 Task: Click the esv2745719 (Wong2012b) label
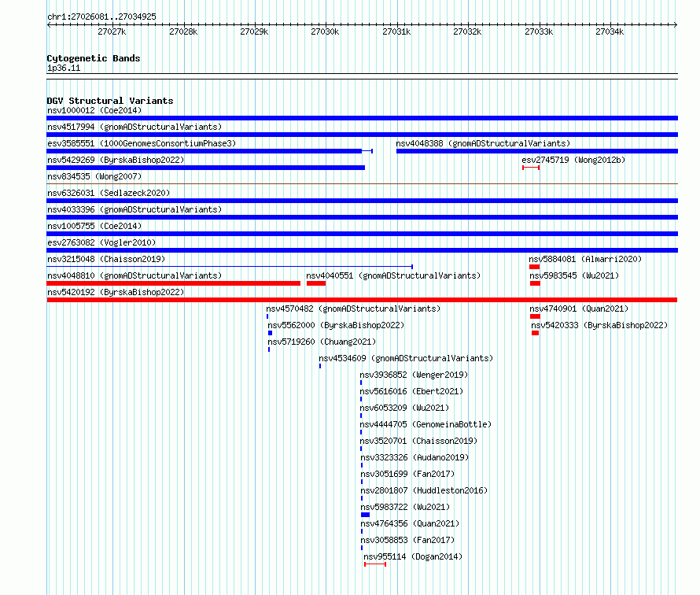click(x=573, y=160)
